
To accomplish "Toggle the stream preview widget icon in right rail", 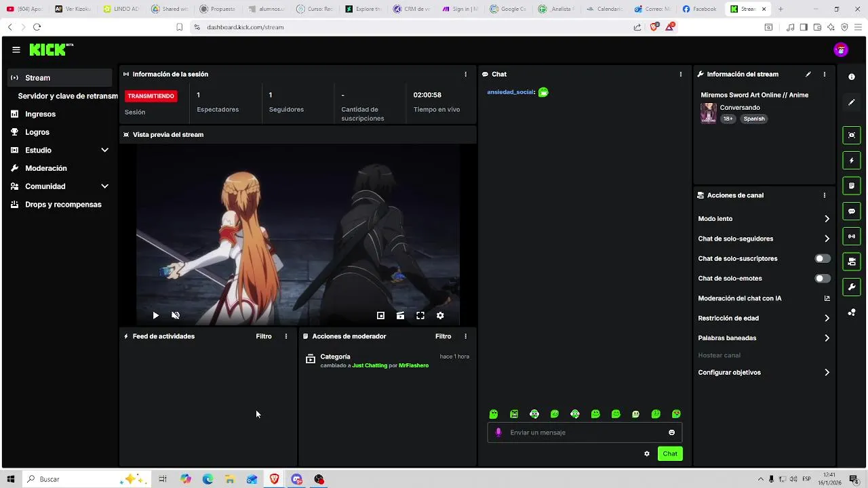I will (x=852, y=135).
